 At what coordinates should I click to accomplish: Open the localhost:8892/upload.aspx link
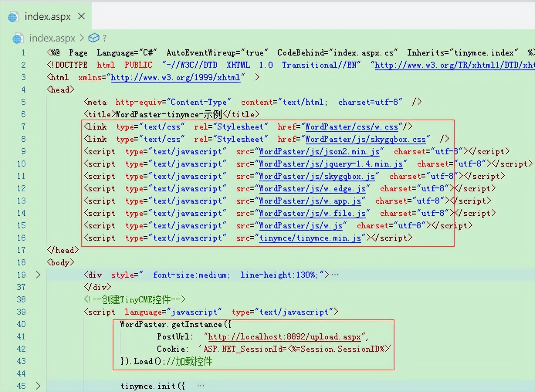point(284,337)
